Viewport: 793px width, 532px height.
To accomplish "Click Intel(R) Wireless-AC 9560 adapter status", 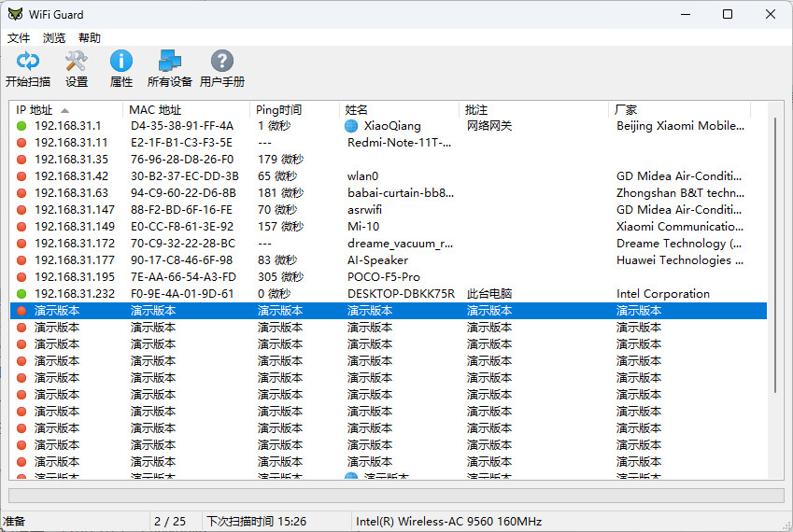I will (x=448, y=522).
